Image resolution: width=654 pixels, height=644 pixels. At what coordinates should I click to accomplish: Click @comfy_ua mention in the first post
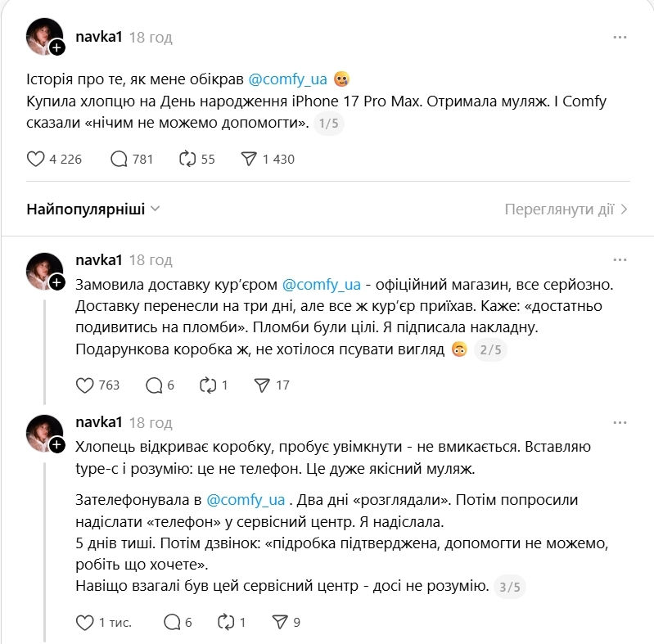287,79
